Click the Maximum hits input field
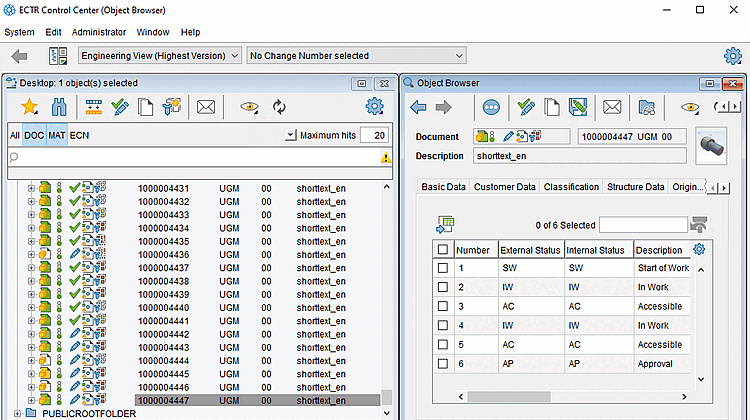 pos(374,135)
